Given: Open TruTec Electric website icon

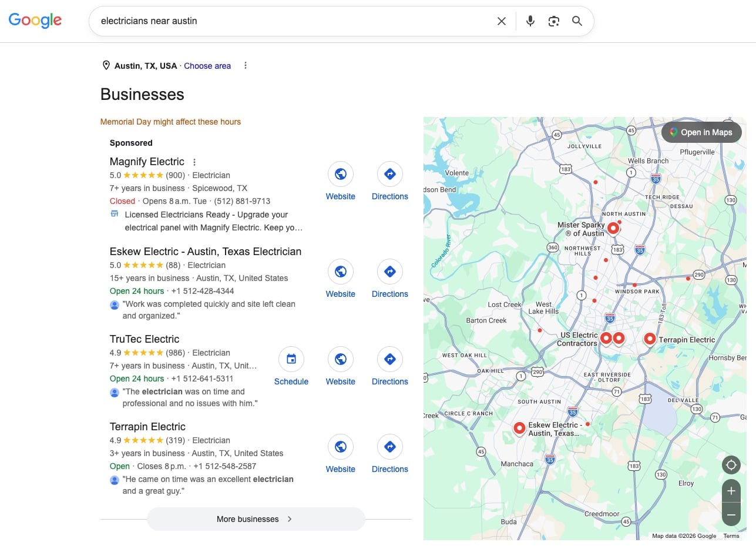Looking at the screenshot, I should pyautogui.click(x=341, y=359).
